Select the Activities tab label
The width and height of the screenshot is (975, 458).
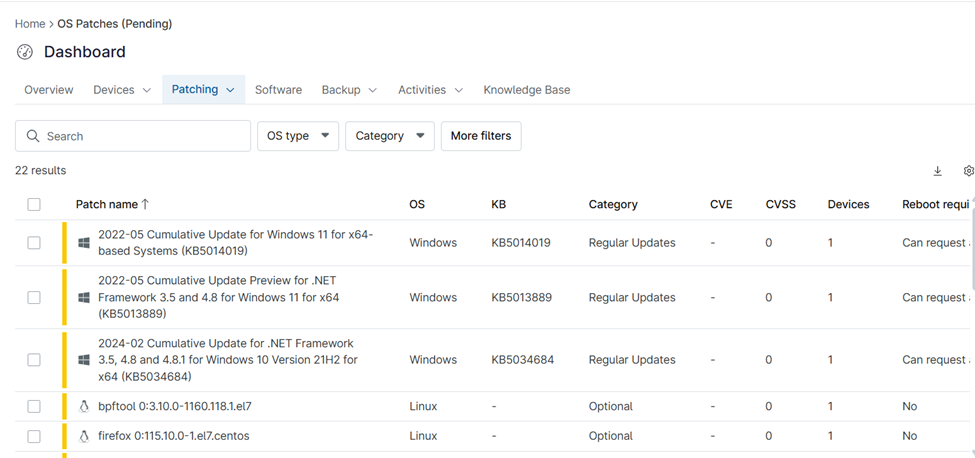click(422, 89)
